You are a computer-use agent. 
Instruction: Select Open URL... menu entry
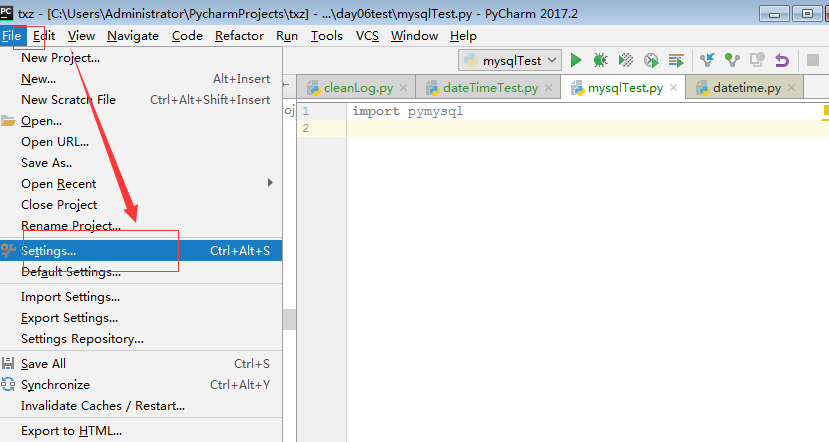click(x=141, y=142)
